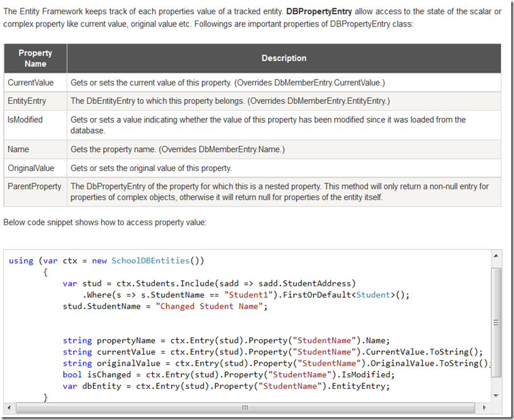
Task: Select the EntityEntry table cell
Action: tap(35, 101)
